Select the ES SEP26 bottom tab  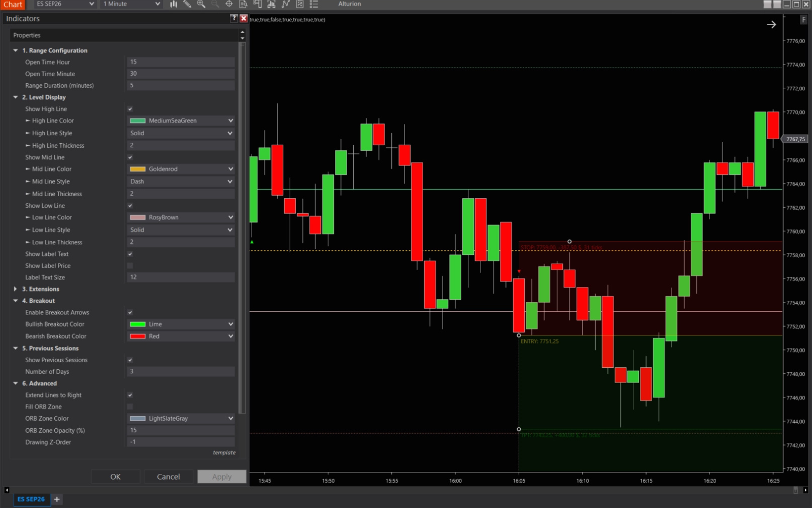[31, 499]
